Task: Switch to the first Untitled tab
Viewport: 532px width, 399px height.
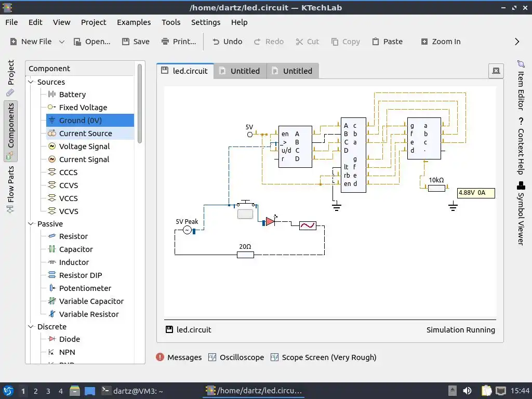Action: 240,71
